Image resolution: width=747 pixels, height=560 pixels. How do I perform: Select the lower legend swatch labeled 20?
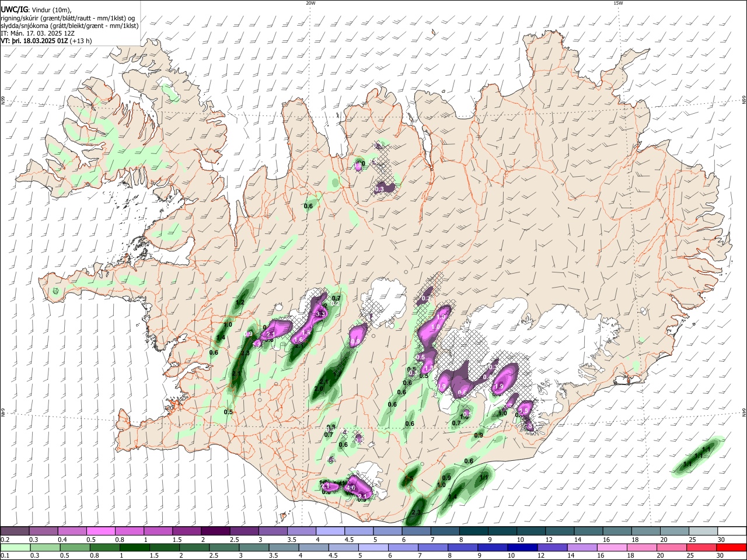(x=672, y=547)
